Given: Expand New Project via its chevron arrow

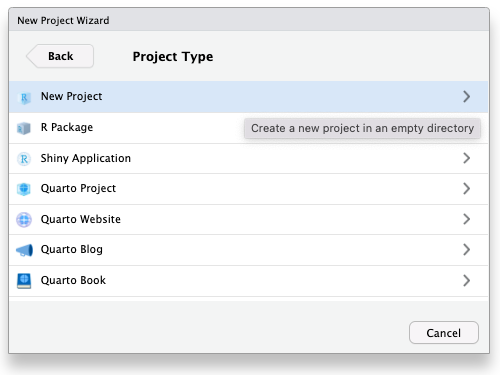Looking at the screenshot, I should pos(466,97).
